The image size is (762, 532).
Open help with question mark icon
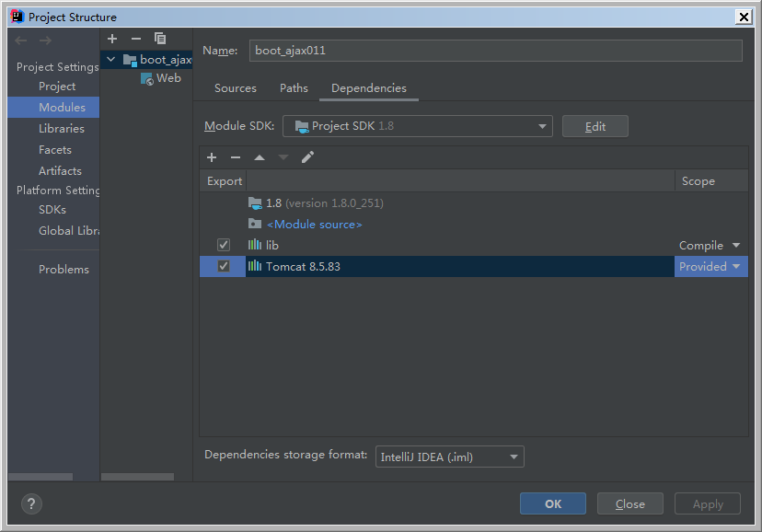coord(31,503)
